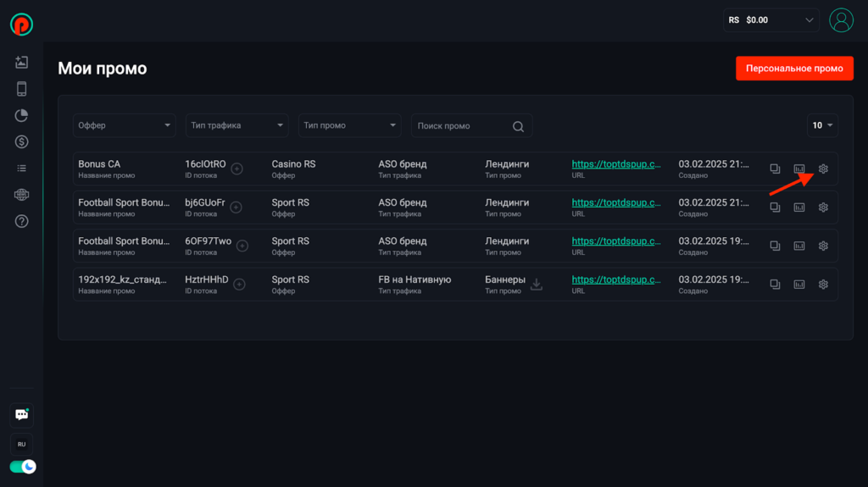
Task: View statistics icon for Bonus CA row
Action: [x=798, y=169]
